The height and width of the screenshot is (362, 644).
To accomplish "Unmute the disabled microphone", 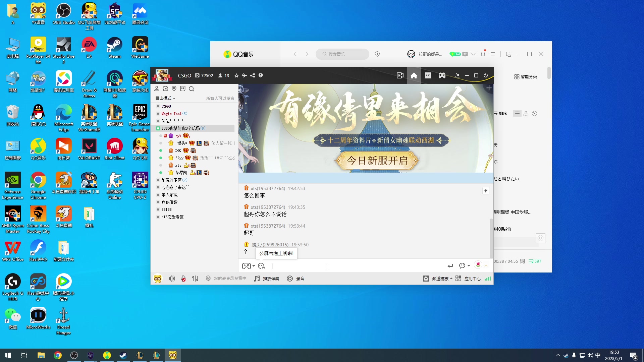I will coord(183,279).
